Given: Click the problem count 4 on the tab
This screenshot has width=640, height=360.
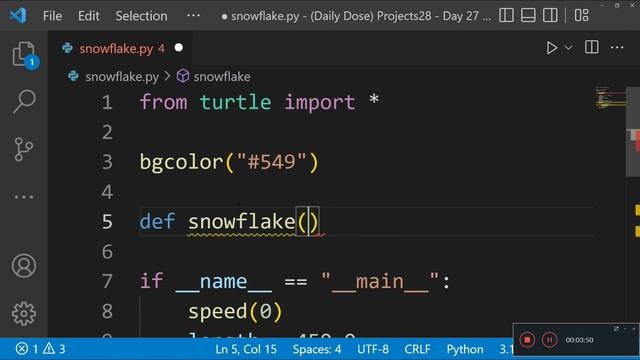Looking at the screenshot, I should pos(162,49).
